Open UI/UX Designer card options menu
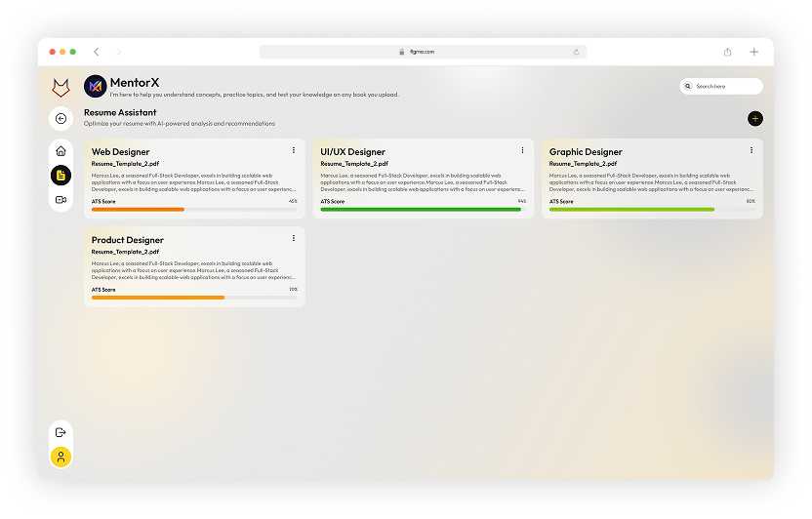Viewport: 812px width, 519px height. click(522, 150)
